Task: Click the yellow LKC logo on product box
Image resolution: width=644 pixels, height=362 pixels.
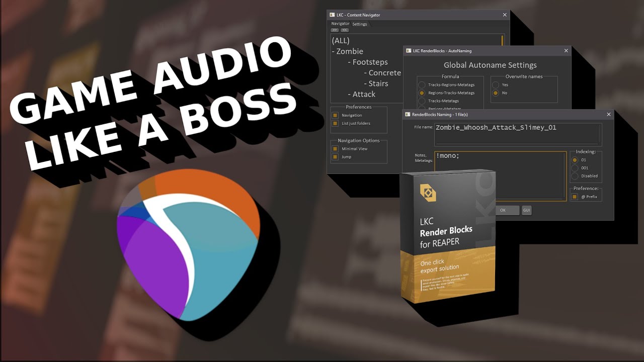Action: pos(428,193)
